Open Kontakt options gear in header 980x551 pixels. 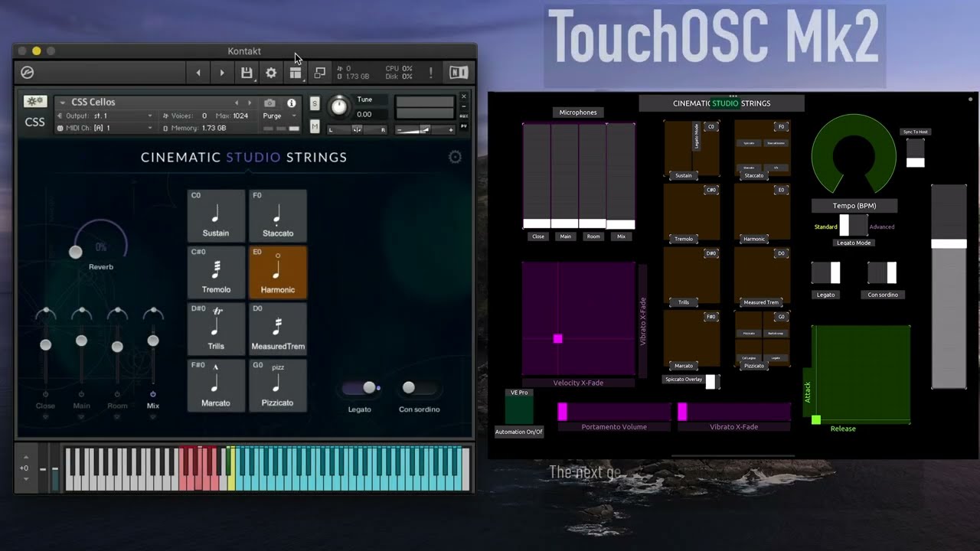pos(271,73)
